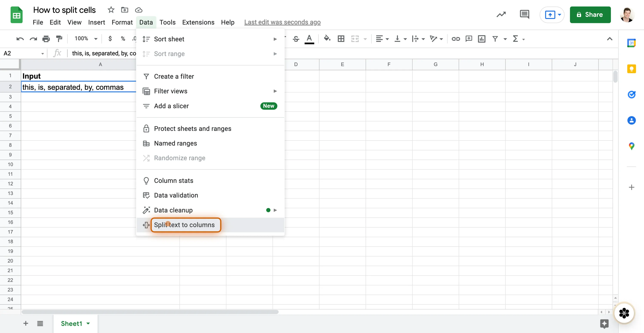Hide the menus with collapse arrow
The image size is (644, 333).
pos(609,39)
